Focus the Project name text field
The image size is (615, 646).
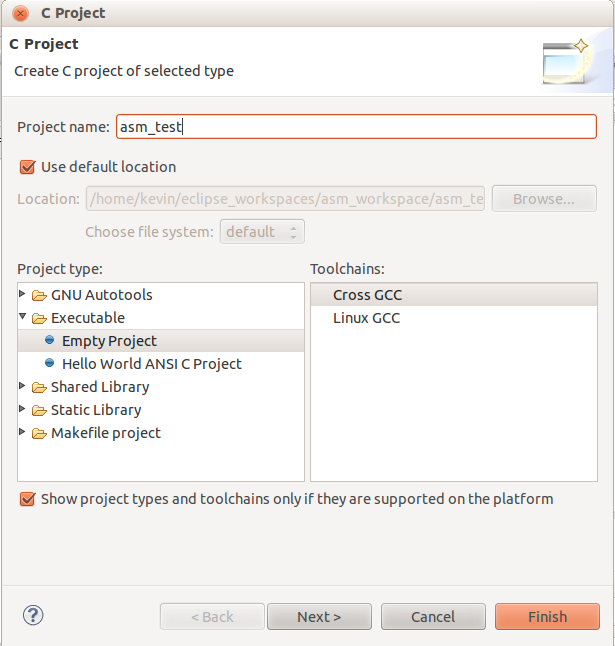coord(356,126)
